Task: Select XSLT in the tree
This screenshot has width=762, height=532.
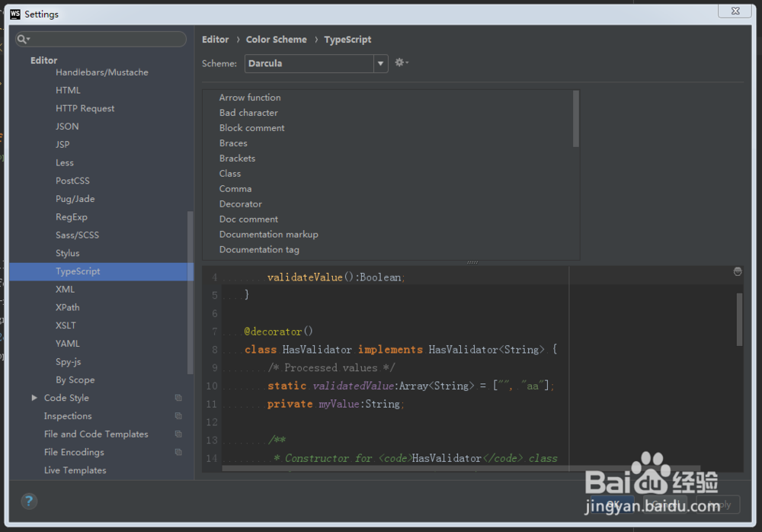Action: coord(66,325)
